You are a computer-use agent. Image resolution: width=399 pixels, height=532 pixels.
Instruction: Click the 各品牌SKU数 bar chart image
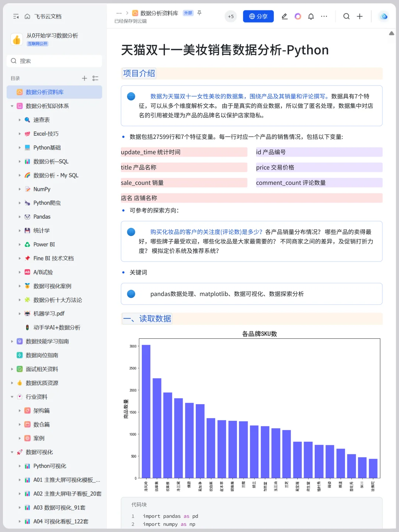(x=252, y=411)
